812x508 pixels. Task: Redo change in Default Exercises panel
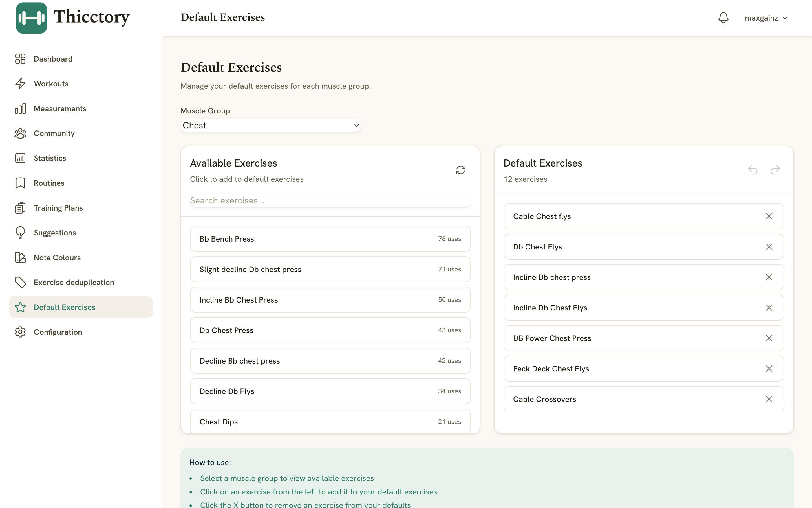tap(775, 170)
